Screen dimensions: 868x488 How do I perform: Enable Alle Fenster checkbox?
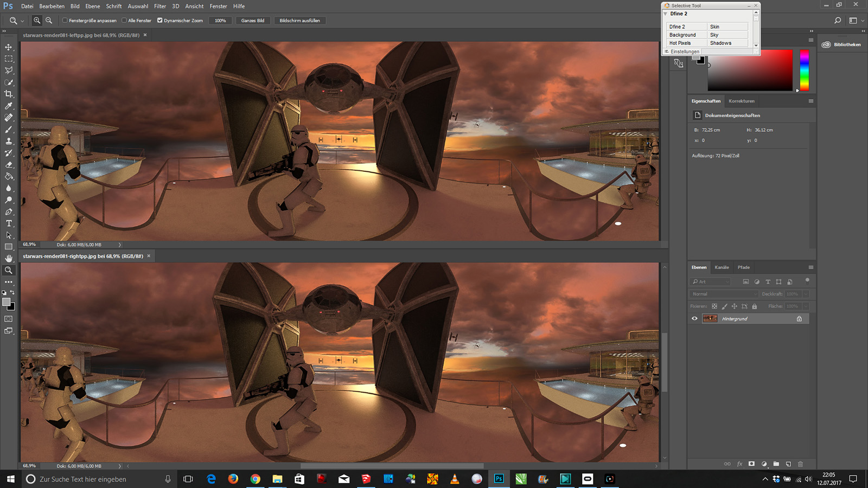pyautogui.click(x=124, y=21)
